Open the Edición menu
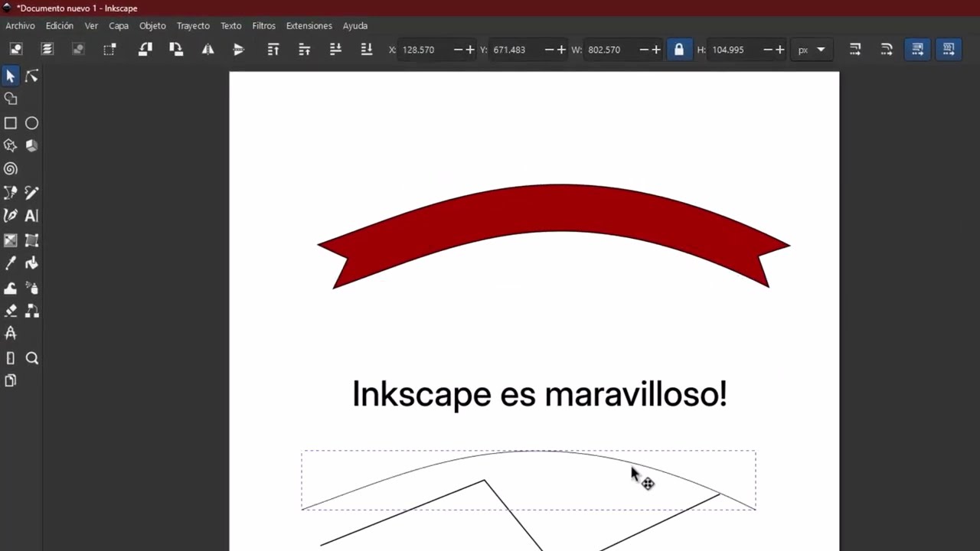The width and height of the screenshot is (980, 551). click(x=60, y=26)
